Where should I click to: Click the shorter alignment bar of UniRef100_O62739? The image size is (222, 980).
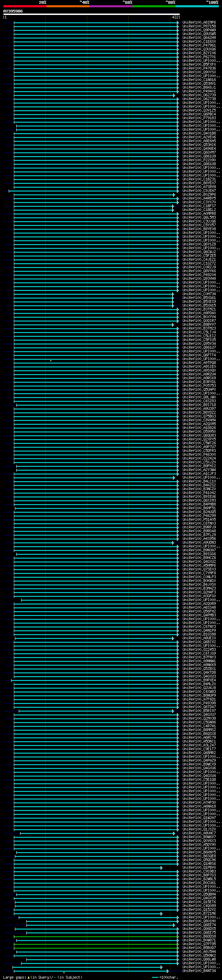[94, 95]
